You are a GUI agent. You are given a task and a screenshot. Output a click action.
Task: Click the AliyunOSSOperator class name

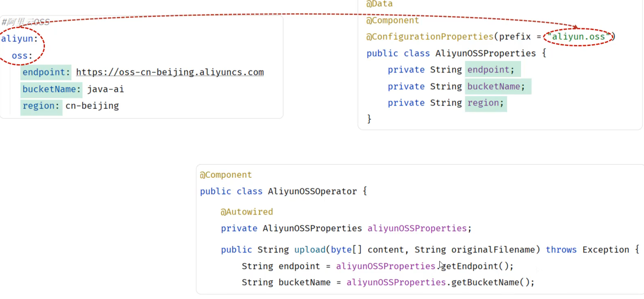312,192
